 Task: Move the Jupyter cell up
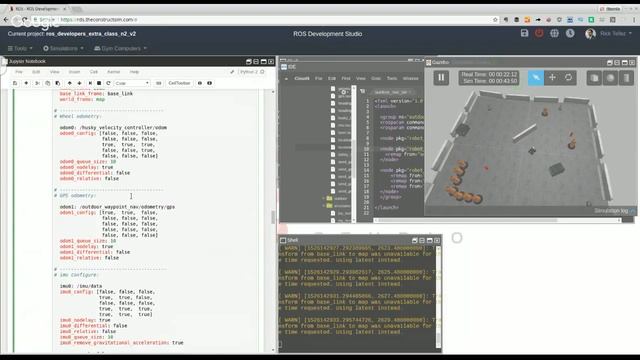click(69, 83)
